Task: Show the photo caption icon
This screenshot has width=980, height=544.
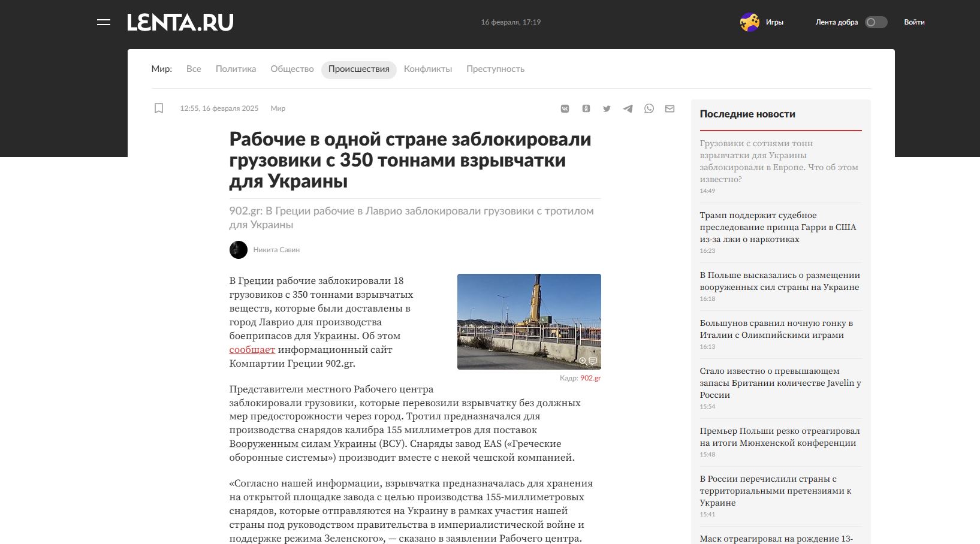Action: point(593,361)
